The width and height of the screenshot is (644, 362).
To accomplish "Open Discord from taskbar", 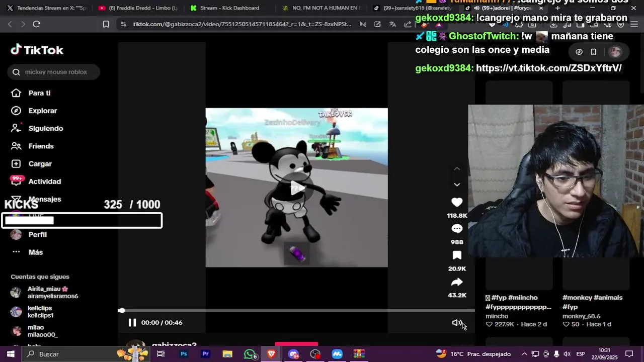I will click(x=293, y=354).
